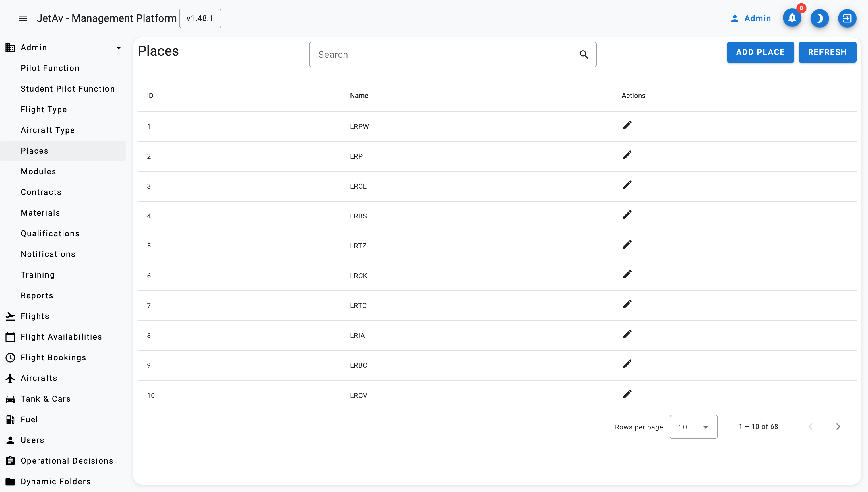Toggle dark mode moon icon
This screenshot has width=868, height=492.
tap(819, 18)
